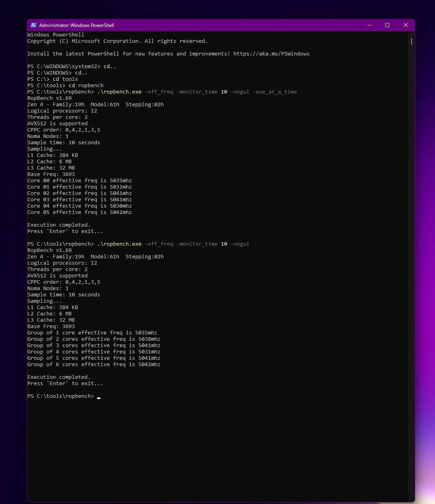Screen dimensions: 435x504
Task: Minimize the Windows PowerShell window
Action: [370, 25]
